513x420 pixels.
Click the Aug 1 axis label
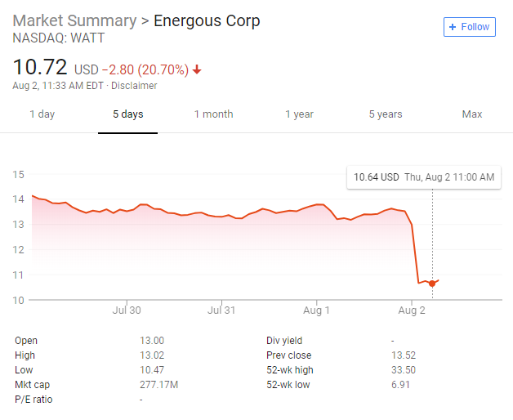(316, 311)
